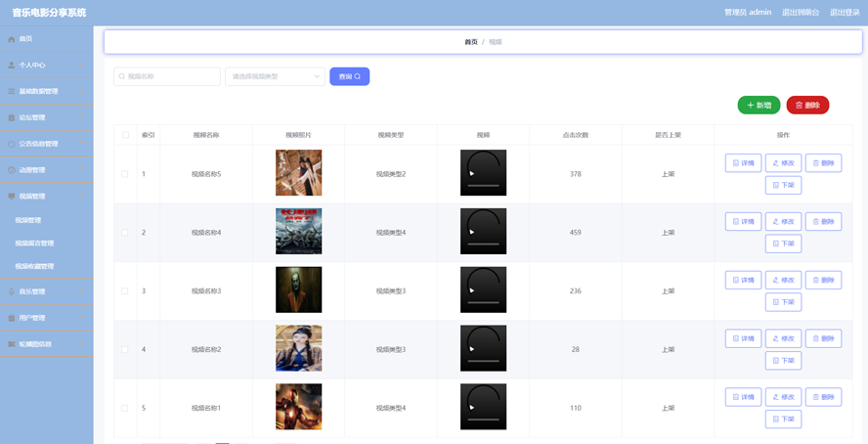Image resolution: width=868 pixels, height=444 pixels.
Task: Click 删除 for 视频名称1
Action: pos(823,397)
